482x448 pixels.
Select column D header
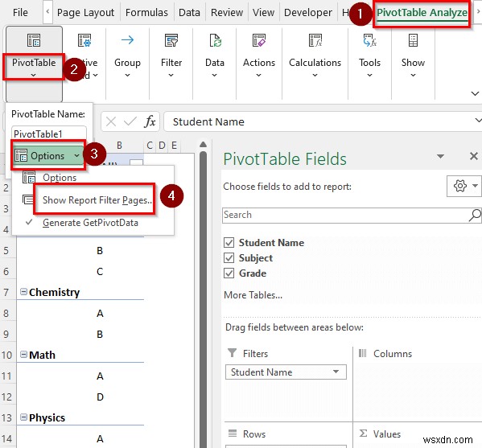(162, 146)
